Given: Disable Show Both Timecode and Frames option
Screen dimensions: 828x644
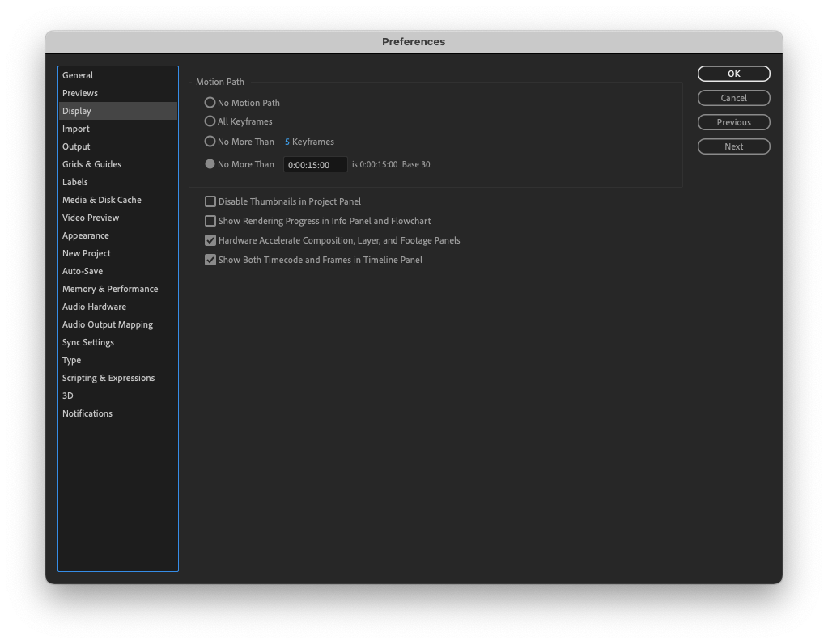Looking at the screenshot, I should pos(210,259).
